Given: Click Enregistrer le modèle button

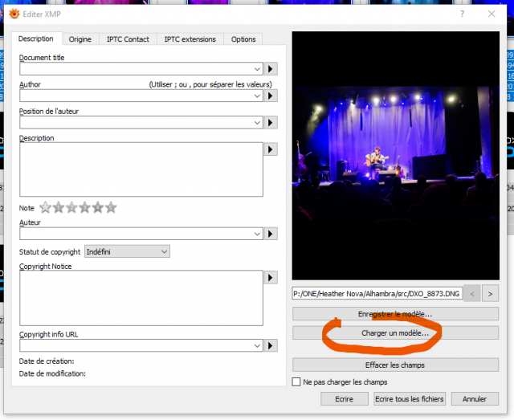Looking at the screenshot, I should click(x=395, y=314).
